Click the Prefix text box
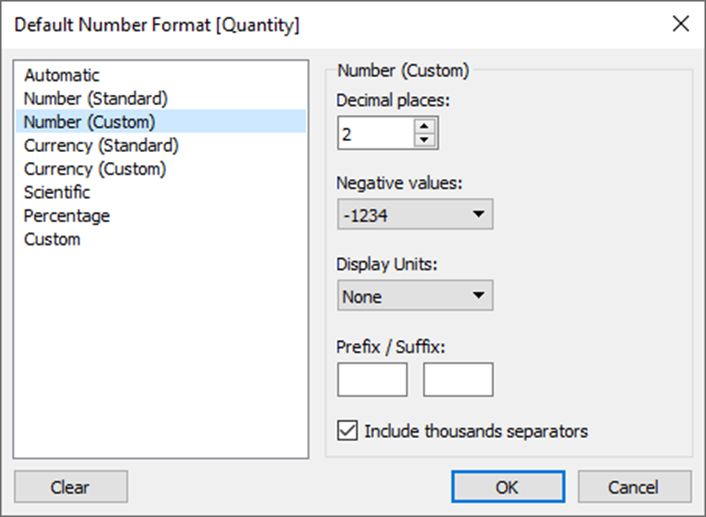Viewport: 706px width, 517px height. point(372,380)
